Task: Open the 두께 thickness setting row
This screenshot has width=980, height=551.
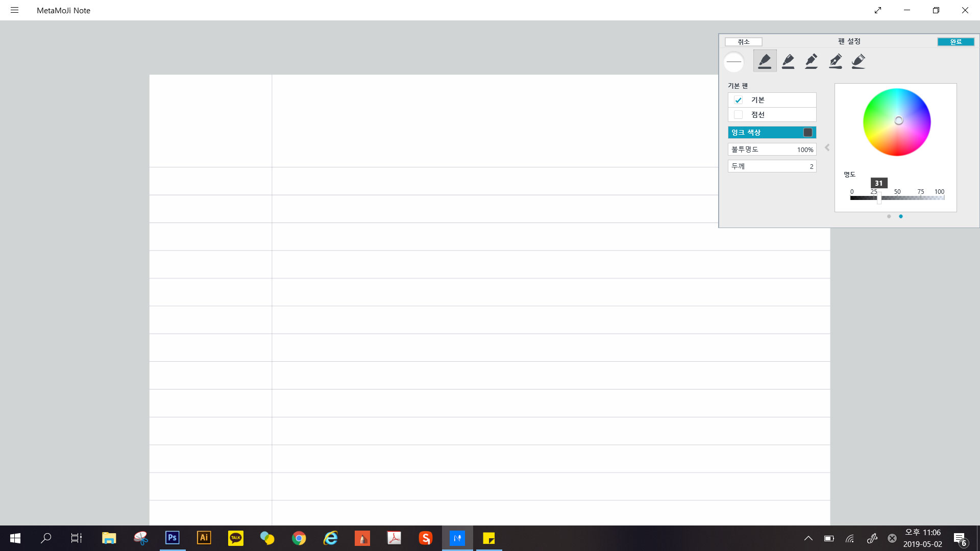Action: coord(772,166)
